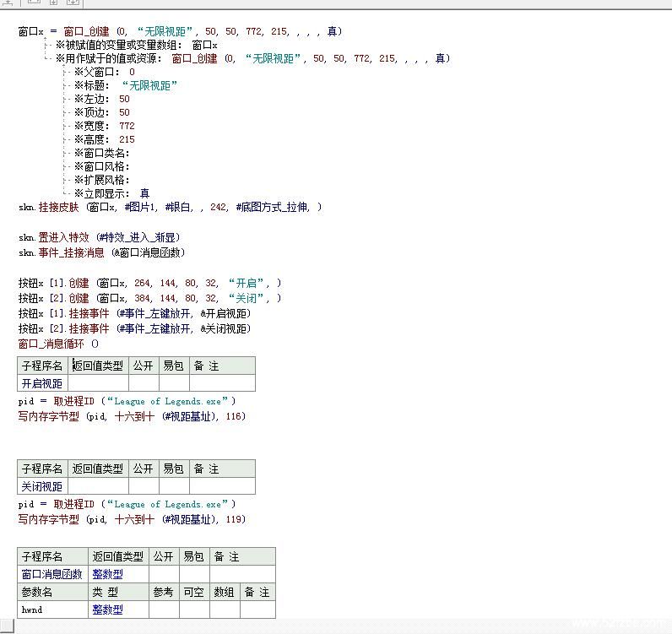Screen dimensions: 672x634
Task: Toggle 数组 cell for hwnd parameter
Action: [x=225, y=610]
